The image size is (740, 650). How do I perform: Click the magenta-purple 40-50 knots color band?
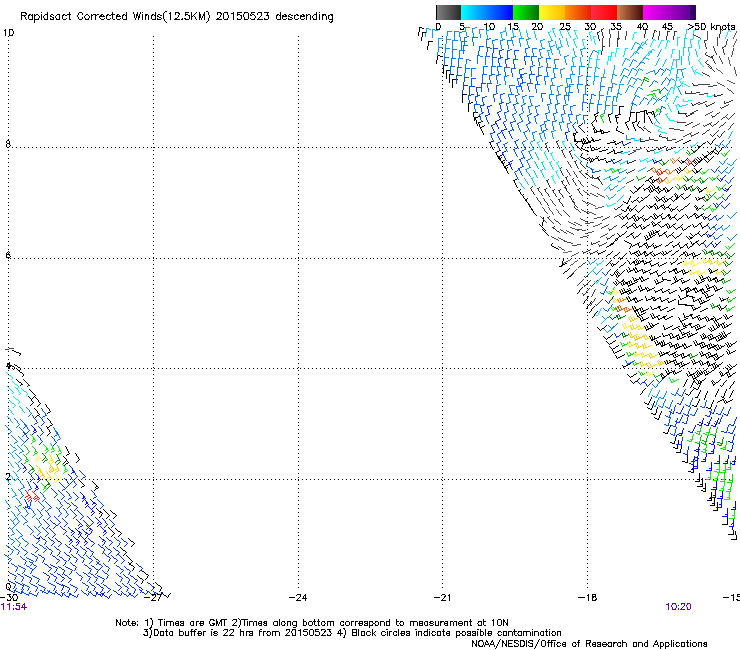point(669,12)
